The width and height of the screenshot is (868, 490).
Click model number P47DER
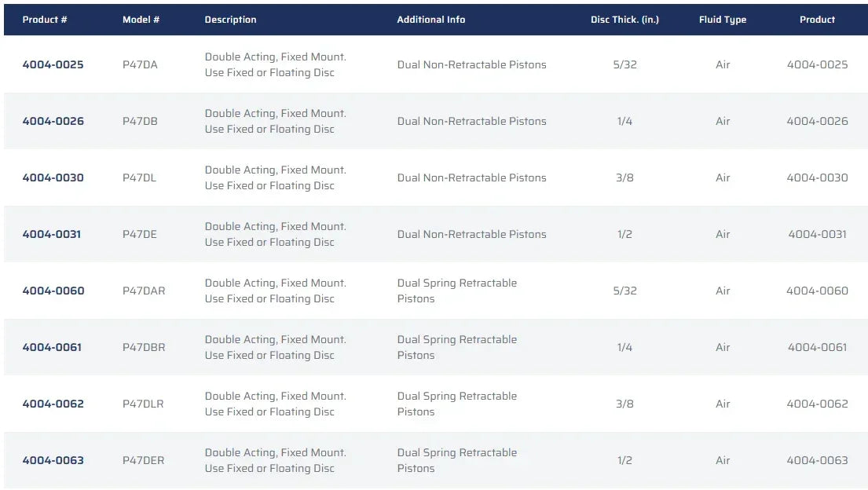click(144, 460)
